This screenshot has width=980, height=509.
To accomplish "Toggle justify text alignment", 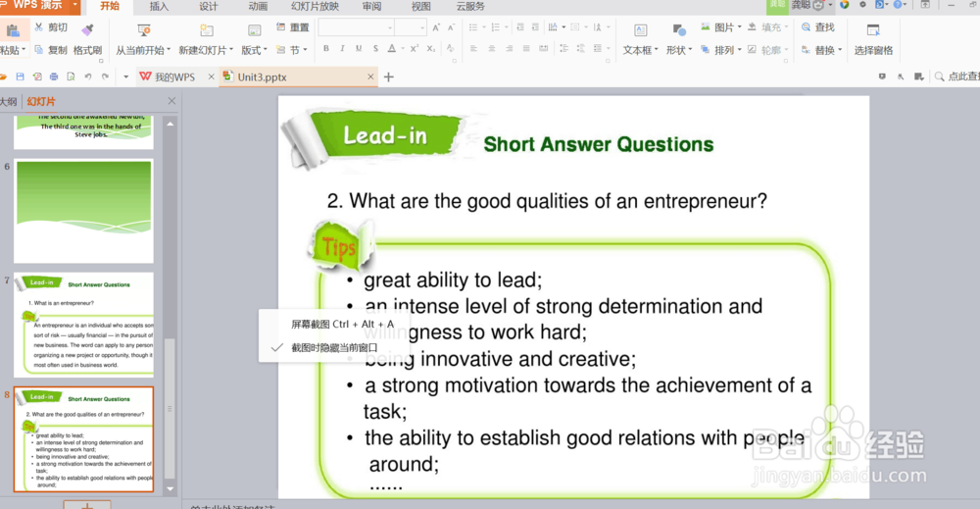I will [x=526, y=49].
